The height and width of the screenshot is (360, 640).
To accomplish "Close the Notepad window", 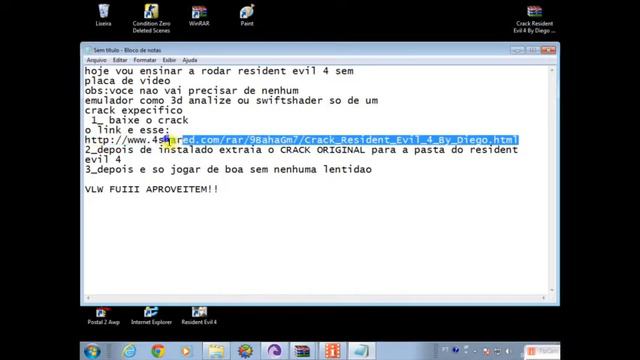I will [548, 50].
